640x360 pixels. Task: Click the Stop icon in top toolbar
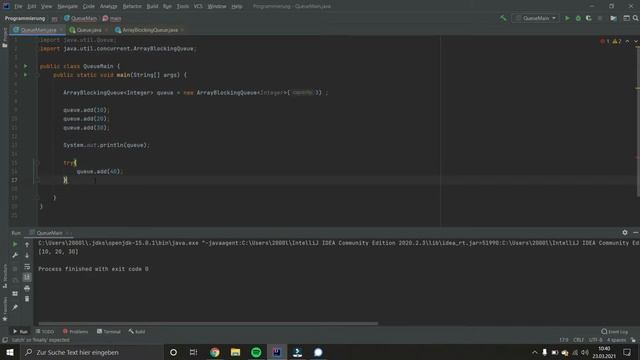click(x=600, y=18)
